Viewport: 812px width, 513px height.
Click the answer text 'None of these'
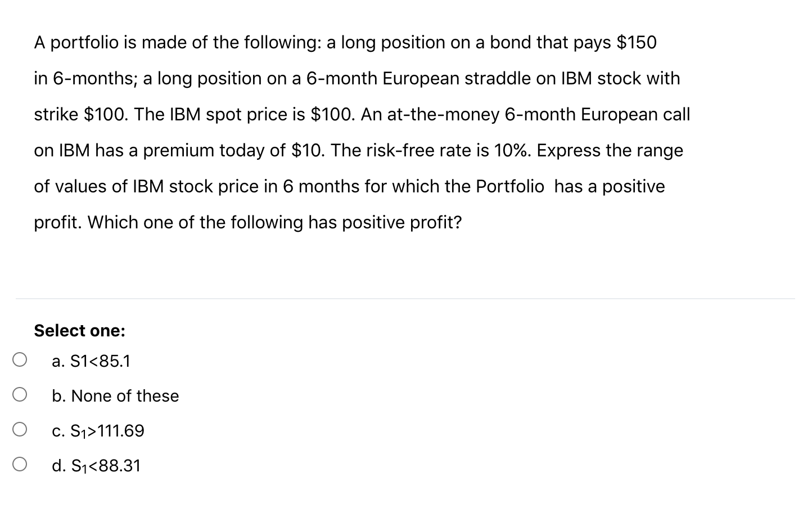coord(124,396)
